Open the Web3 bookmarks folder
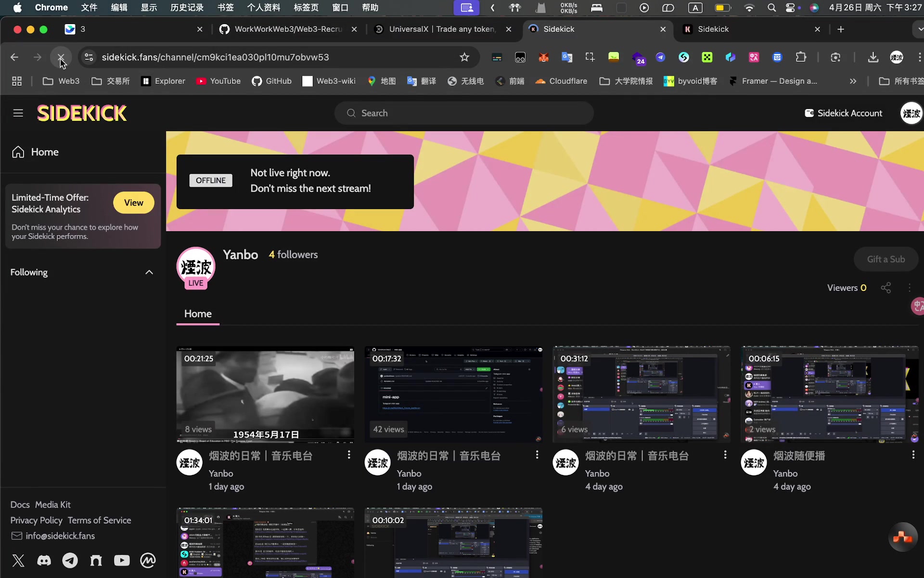The image size is (924, 578). pyautogui.click(x=61, y=81)
